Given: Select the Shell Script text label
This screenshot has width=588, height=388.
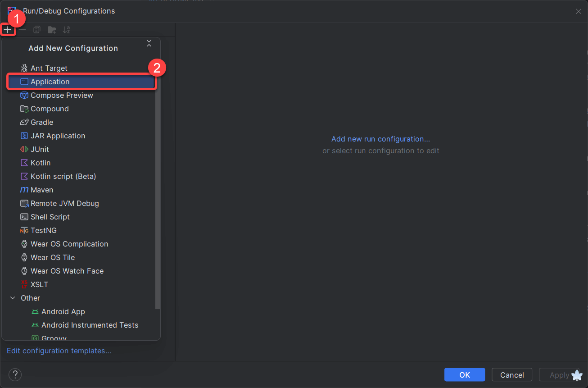Looking at the screenshot, I should (x=50, y=217).
